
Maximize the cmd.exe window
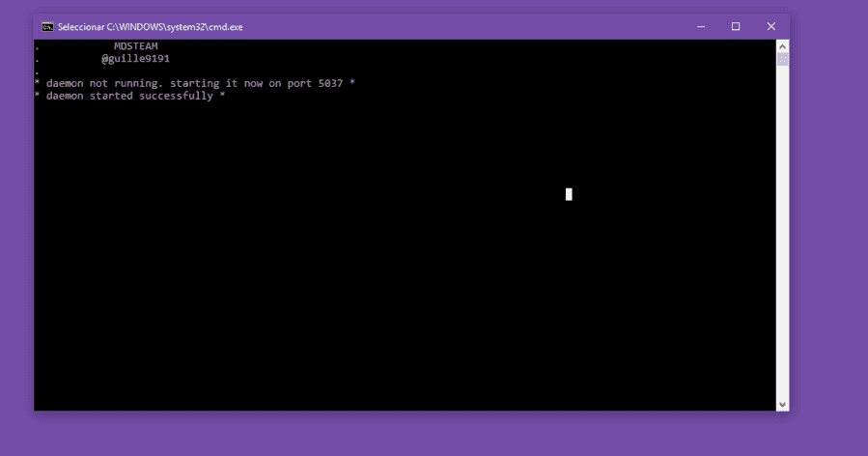coord(735,27)
